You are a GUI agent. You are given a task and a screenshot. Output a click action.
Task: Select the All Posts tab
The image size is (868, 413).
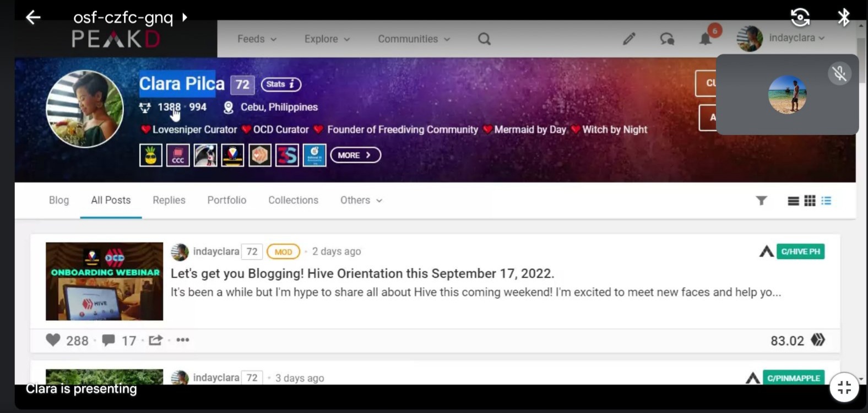[111, 200]
